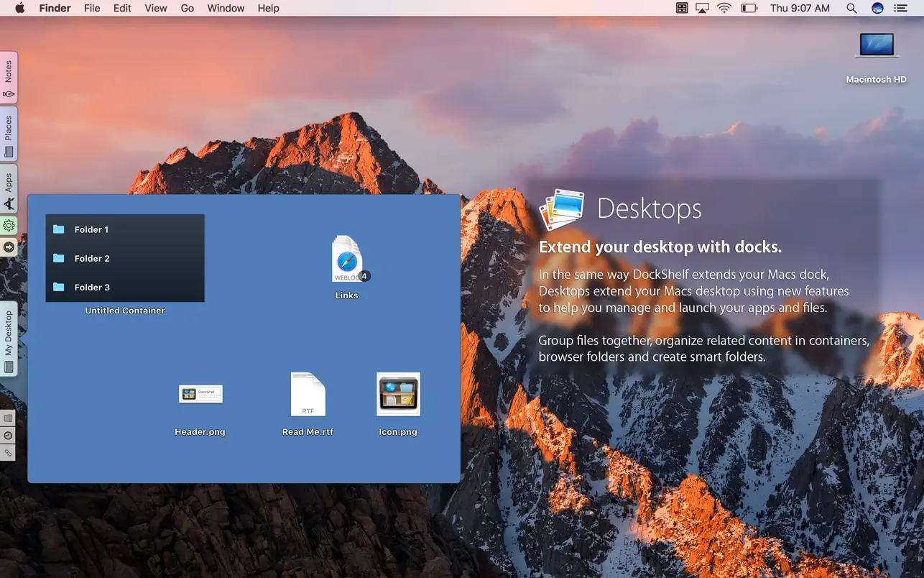Open the Macintosh HD drive icon

[876, 47]
